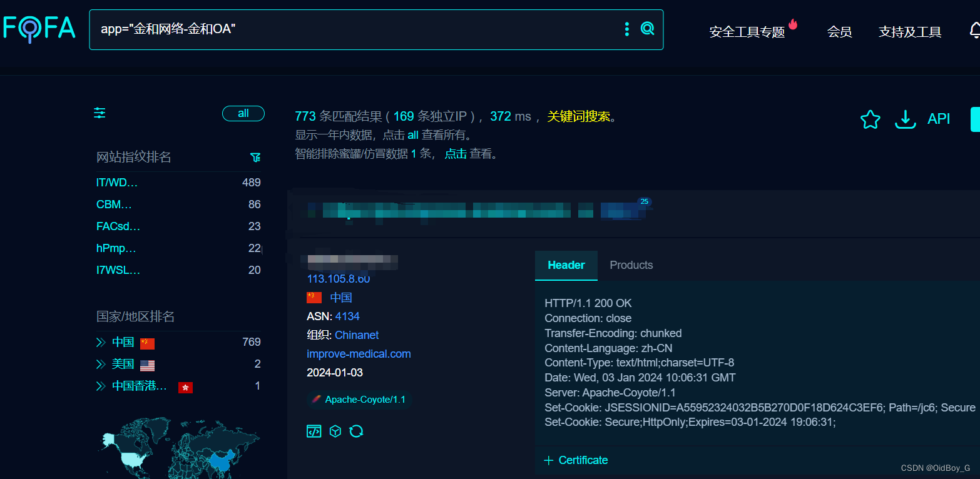Click the blue 25 count badge

coord(645,201)
